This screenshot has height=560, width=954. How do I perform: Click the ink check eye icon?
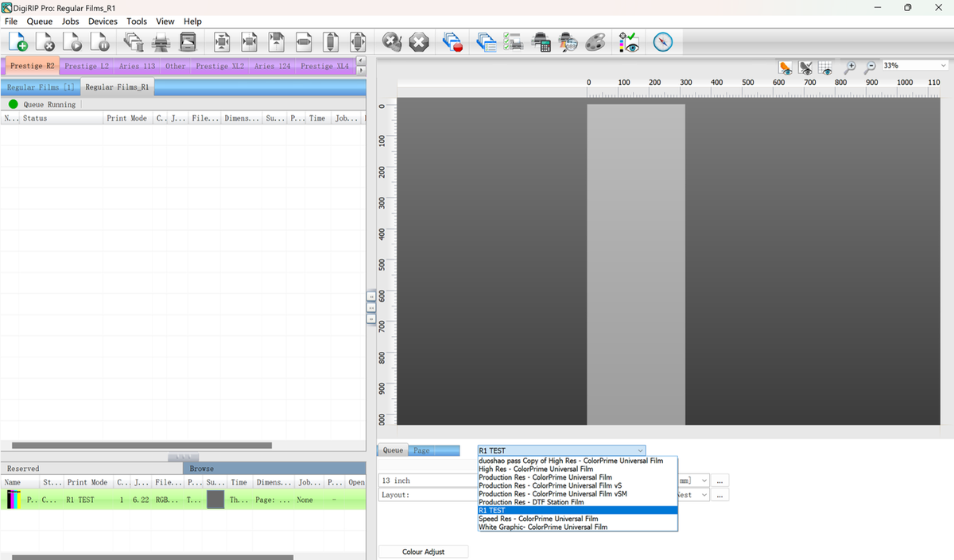(629, 42)
